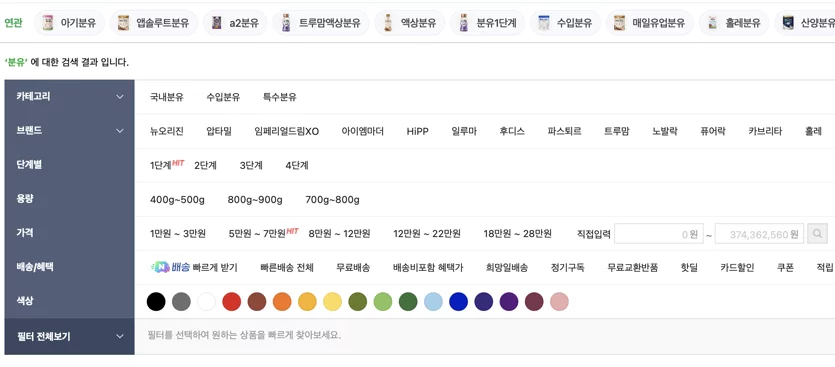Choose the orange color swatch
The width and height of the screenshot is (835, 367).
[282, 301]
